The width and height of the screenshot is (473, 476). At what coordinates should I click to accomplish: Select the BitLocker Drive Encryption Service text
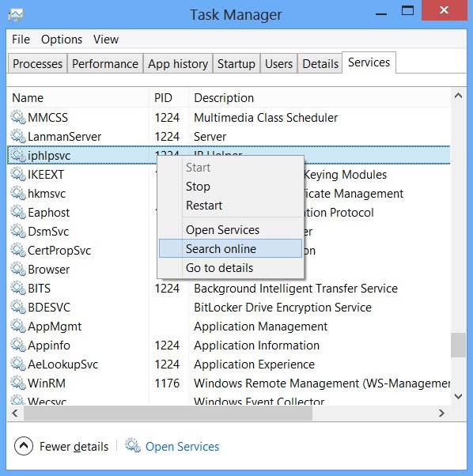pos(282,308)
